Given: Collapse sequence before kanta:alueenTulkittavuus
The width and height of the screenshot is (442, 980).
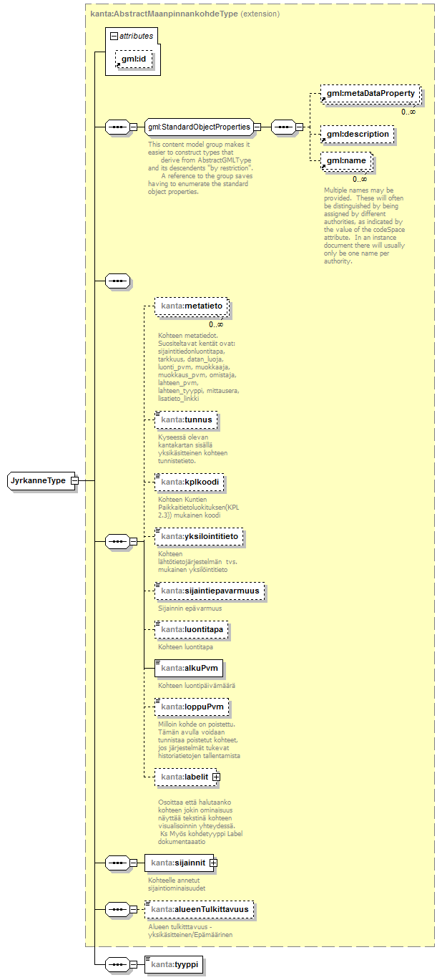Looking at the screenshot, I should pos(133,910).
